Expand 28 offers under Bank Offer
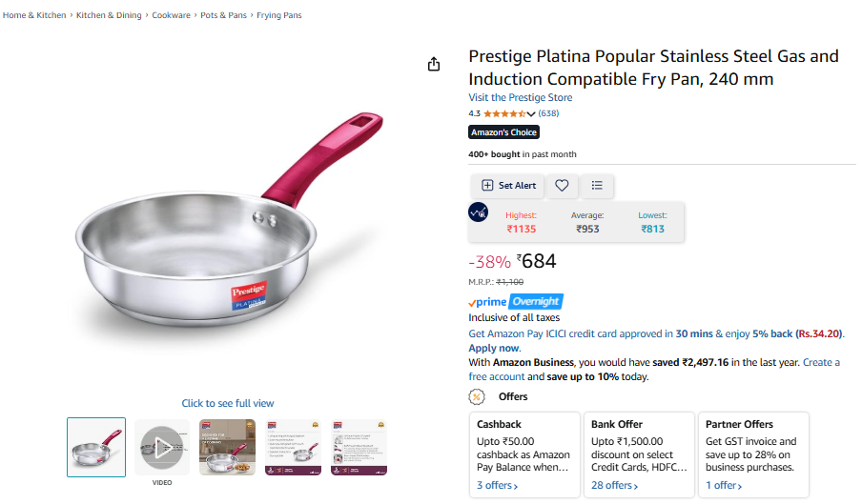862x504 pixels. point(613,486)
